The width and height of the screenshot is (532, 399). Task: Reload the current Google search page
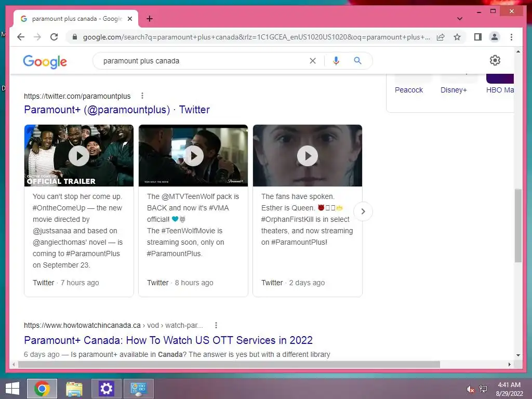click(x=54, y=37)
